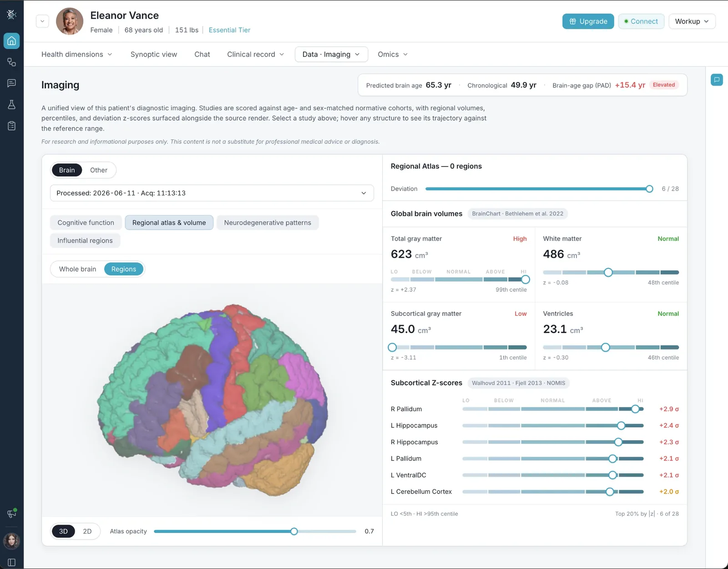Click the Elevated brain-age badge
Viewport: 728px width, 569px height.
point(664,85)
